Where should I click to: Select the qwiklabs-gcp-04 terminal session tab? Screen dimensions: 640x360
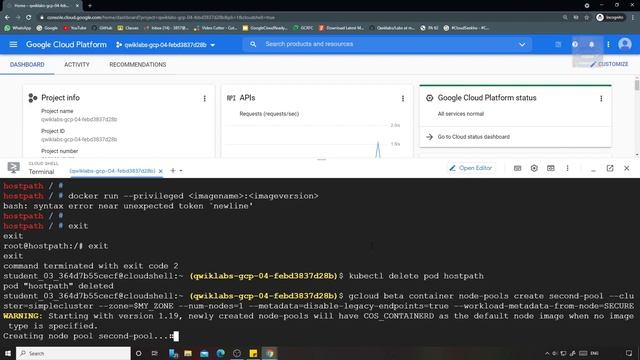[x=112, y=171]
